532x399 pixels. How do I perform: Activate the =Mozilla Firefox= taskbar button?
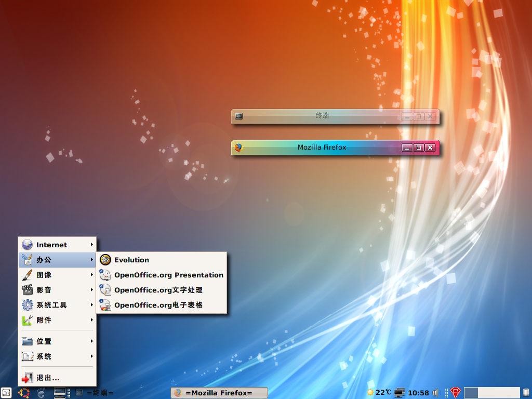[x=219, y=393]
